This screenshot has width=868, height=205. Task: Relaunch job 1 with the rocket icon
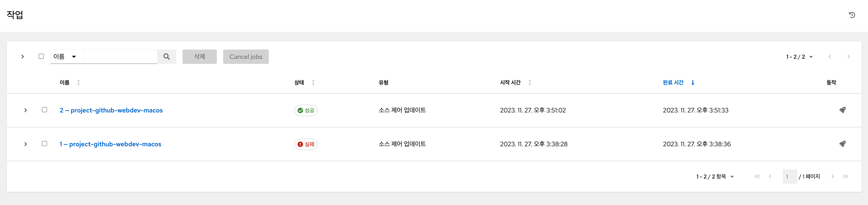tap(842, 144)
